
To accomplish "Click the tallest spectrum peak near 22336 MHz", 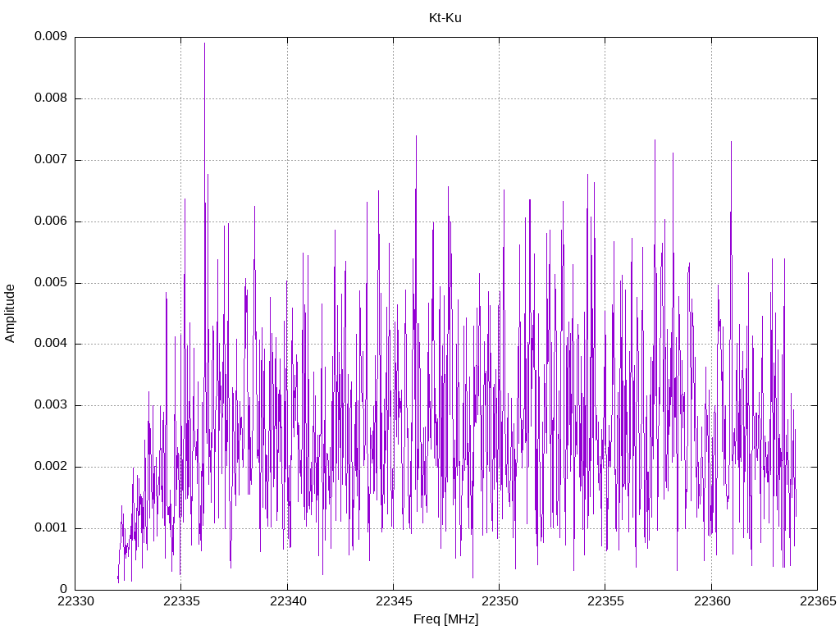I will coord(204,44).
